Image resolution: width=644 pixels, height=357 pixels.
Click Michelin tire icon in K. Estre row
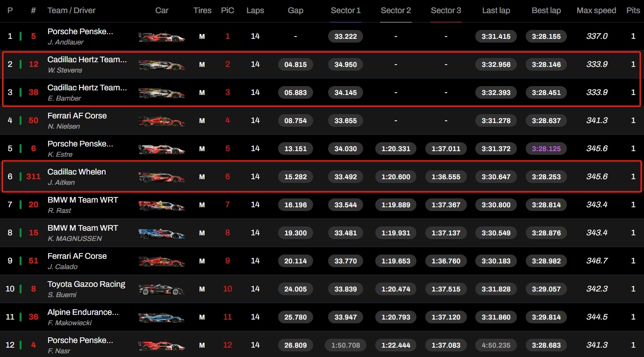point(202,149)
